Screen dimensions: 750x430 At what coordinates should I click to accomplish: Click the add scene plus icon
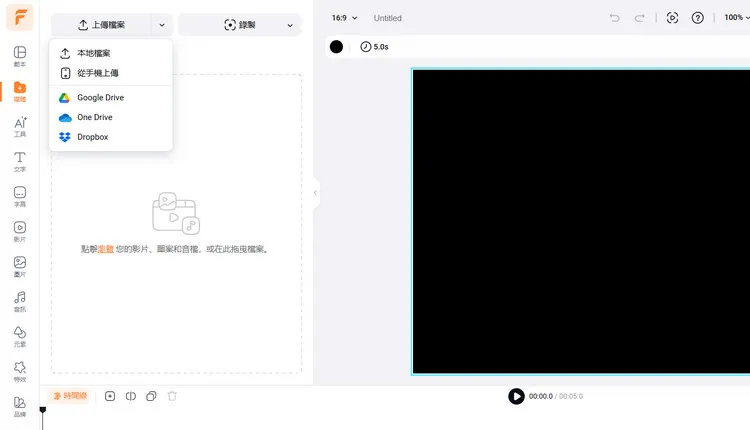tap(110, 396)
